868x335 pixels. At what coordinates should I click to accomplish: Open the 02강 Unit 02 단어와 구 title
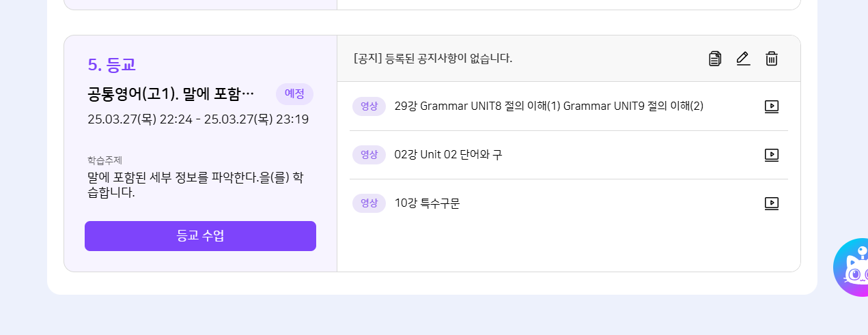tap(448, 155)
